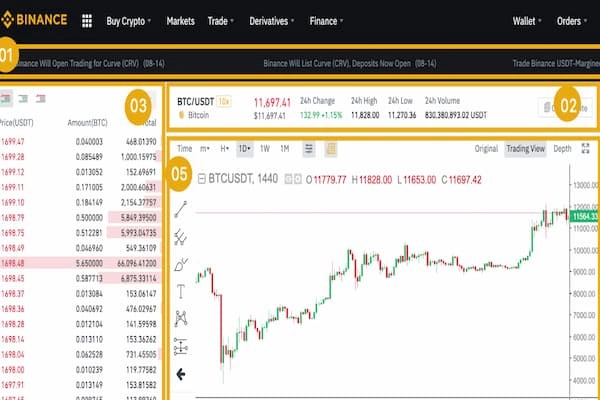Expand the Trade dropdown menu

pyautogui.click(x=221, y=21)
